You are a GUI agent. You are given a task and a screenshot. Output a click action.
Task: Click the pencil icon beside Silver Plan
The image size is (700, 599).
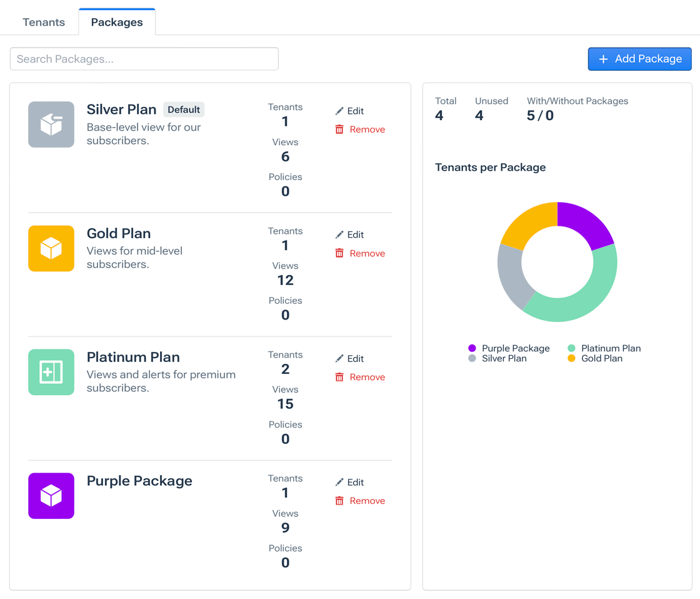click(340, 111)
